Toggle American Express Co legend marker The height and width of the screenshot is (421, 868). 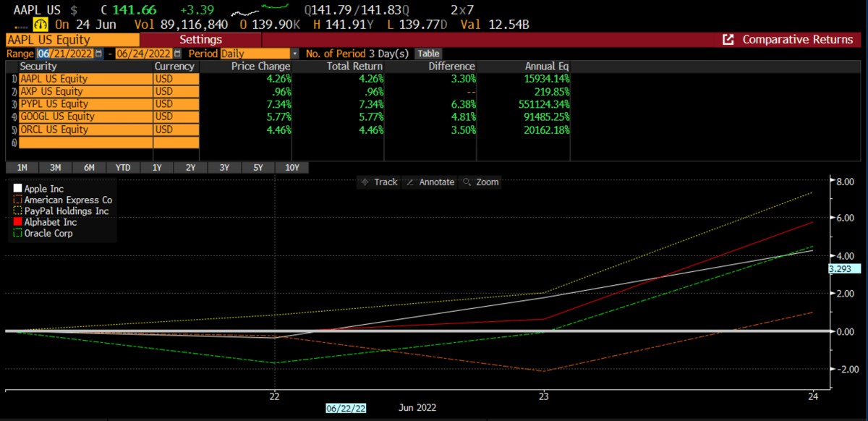(x=18, y=200)
